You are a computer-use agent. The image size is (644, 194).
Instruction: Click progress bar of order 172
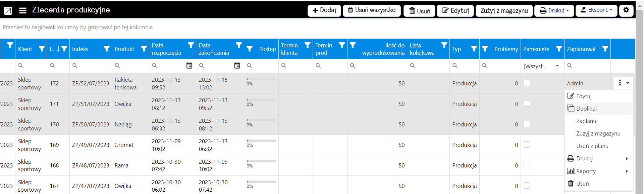coord(261,79)
